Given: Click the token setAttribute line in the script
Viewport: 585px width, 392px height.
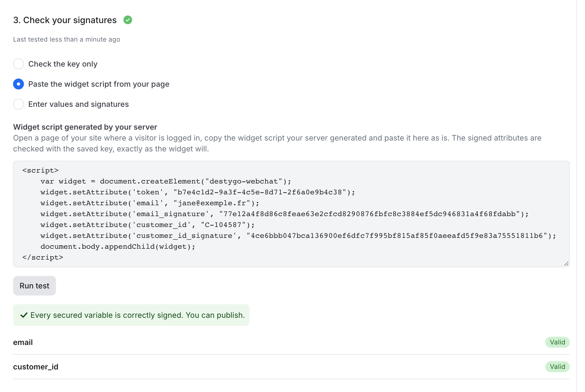Looking at the screenshot, I should pyautogui.click(x=198, y=192).
